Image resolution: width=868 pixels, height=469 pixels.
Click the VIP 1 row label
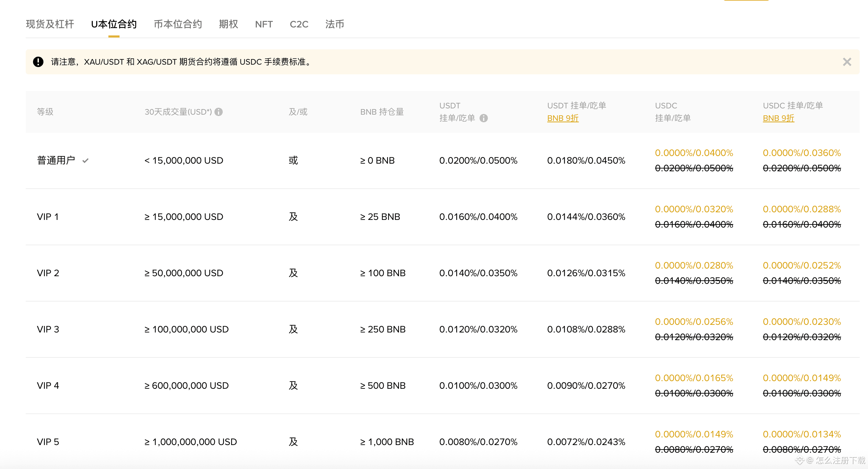[48, 216]
